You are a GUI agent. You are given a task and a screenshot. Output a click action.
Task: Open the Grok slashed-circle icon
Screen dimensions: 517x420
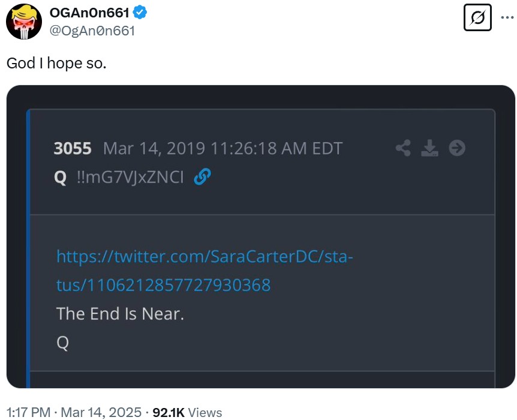tap(477, 17)
